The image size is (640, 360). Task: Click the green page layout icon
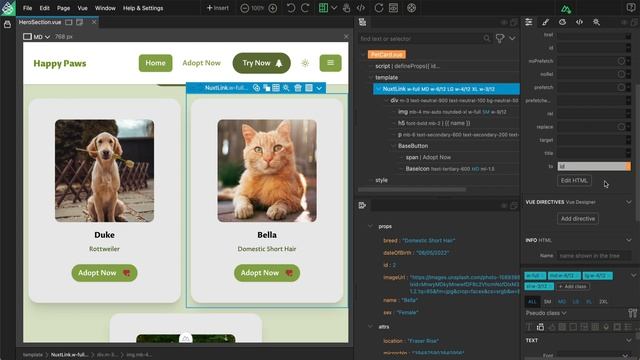point(323,8)
